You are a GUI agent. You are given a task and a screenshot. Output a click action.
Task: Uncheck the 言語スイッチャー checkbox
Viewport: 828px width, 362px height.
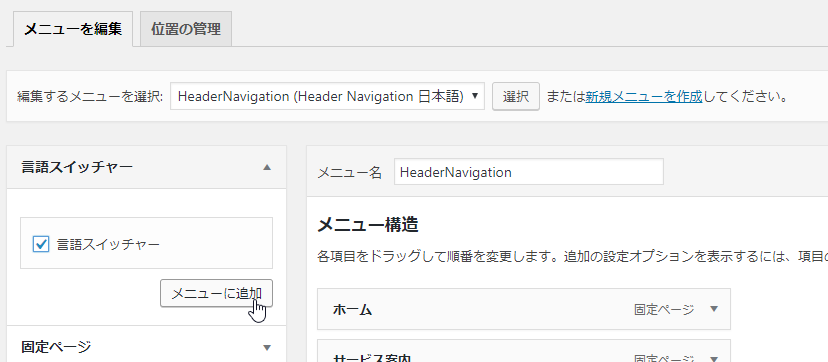41,244
